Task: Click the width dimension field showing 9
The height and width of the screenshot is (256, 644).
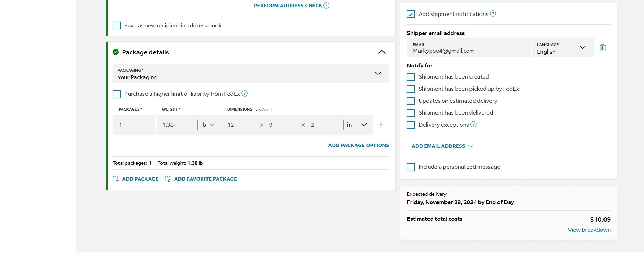Action: pos(282,125)
